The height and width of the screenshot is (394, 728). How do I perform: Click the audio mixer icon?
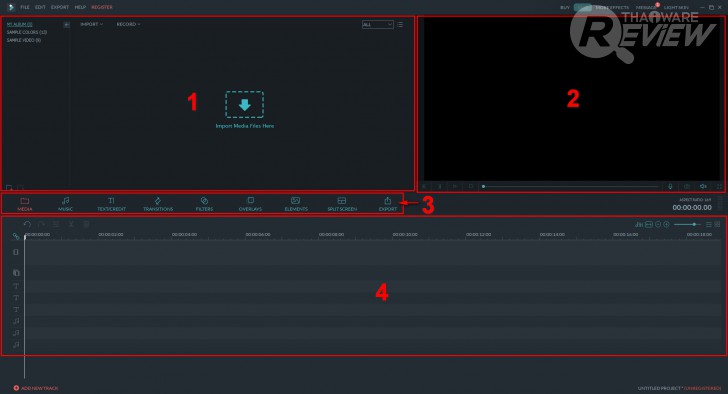[x=639, y=224]
